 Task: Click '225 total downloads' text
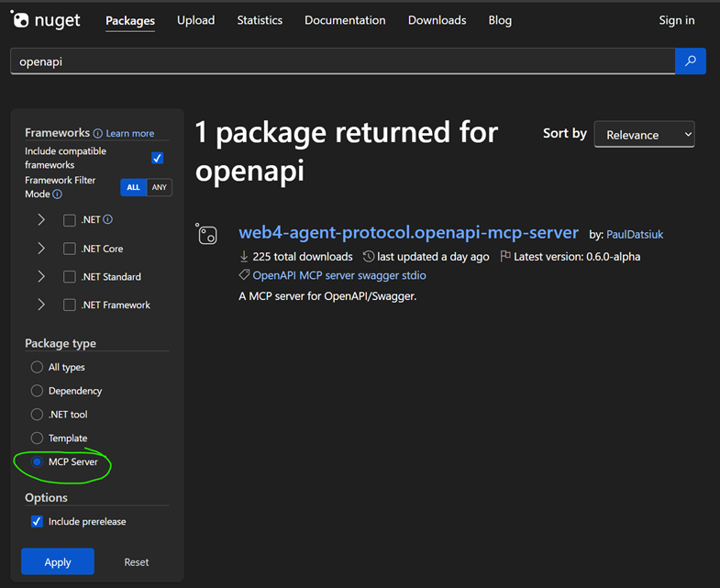(303, 256)
